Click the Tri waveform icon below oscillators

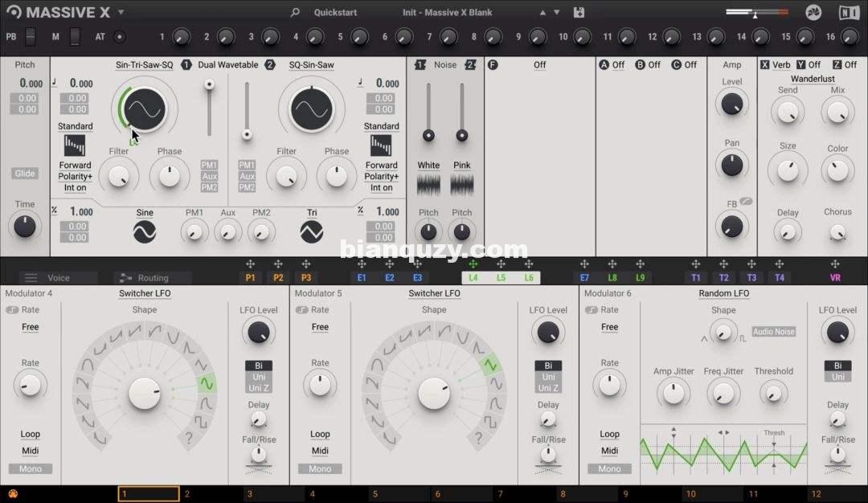coord(311,232)
